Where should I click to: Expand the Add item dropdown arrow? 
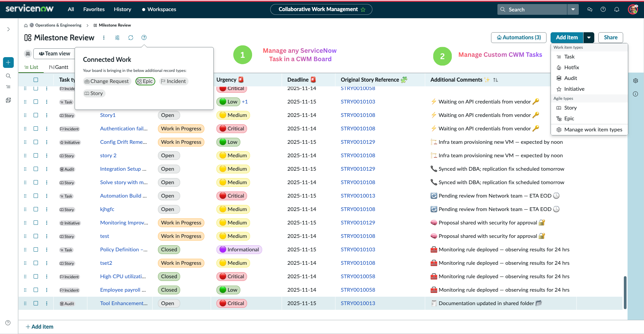tap(589, 38)
